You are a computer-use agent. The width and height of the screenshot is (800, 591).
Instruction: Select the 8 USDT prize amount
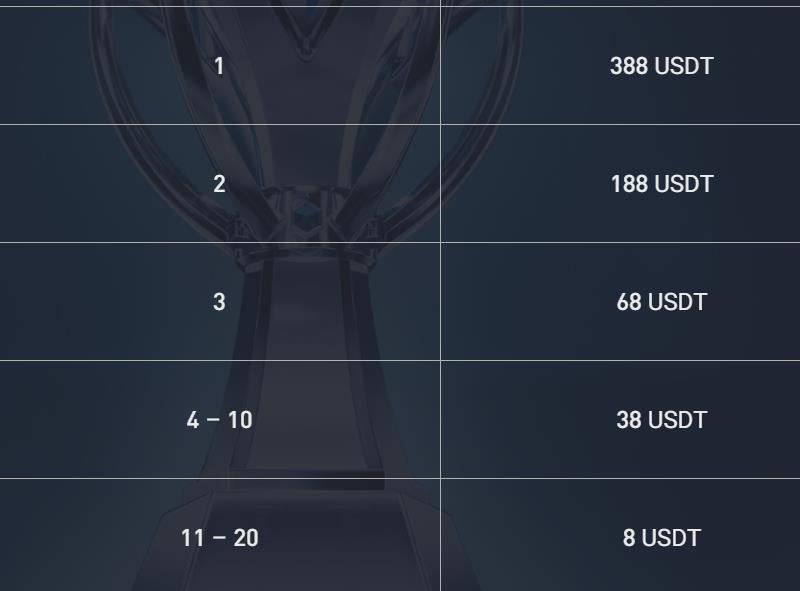click(x=661, y=538)
